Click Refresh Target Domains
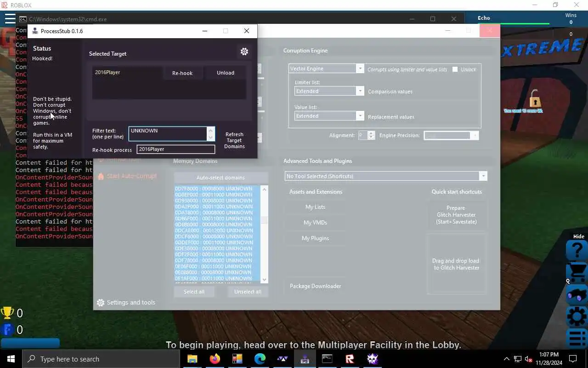 click(x=234, y=140)
